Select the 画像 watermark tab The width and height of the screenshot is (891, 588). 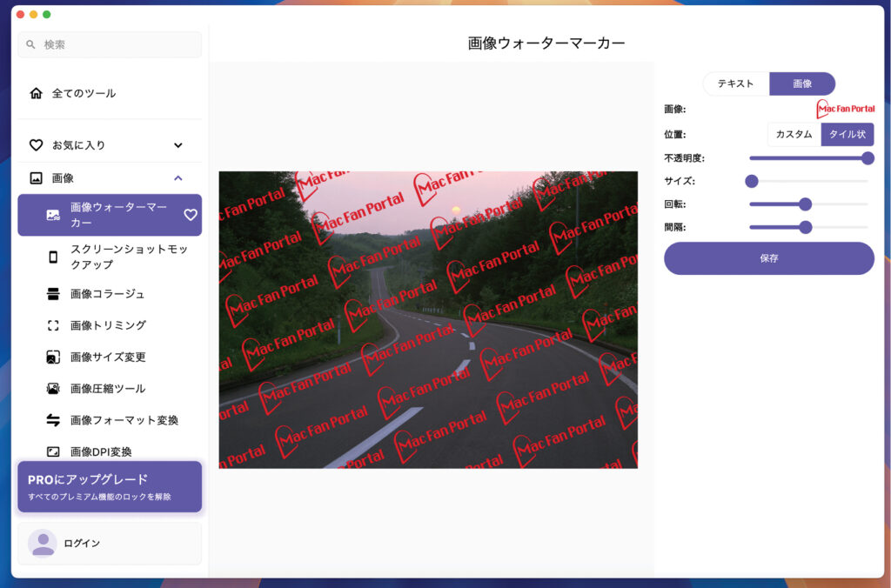[x=802, y=84]
